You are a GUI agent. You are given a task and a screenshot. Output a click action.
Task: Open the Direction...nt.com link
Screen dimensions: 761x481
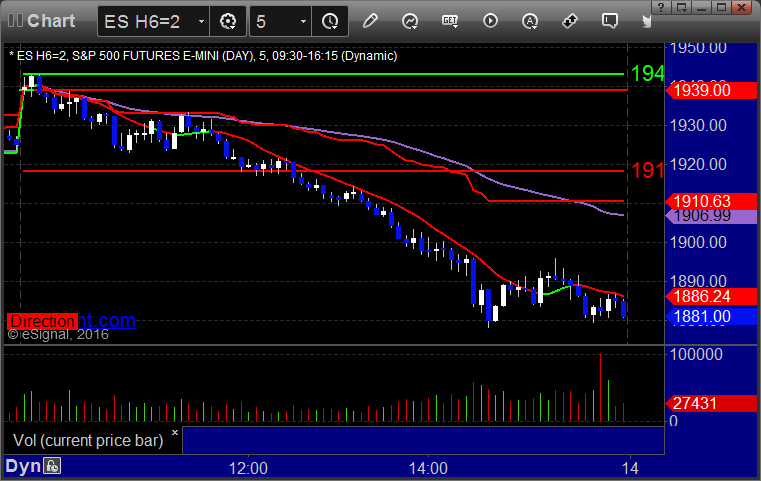(x=71, y=321)
